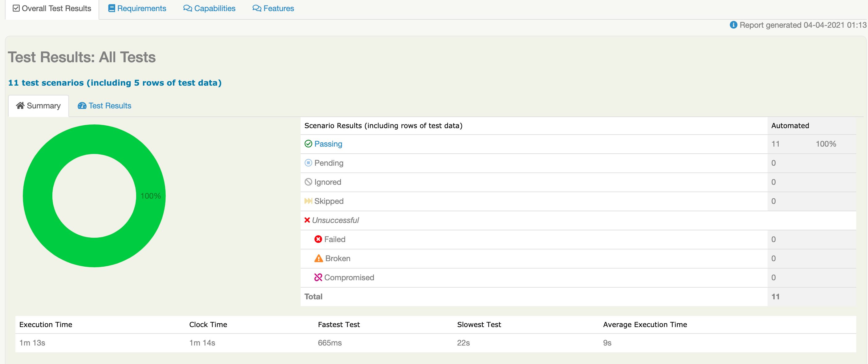Click the pink Compromised broken-link icon

coord(318,277)
